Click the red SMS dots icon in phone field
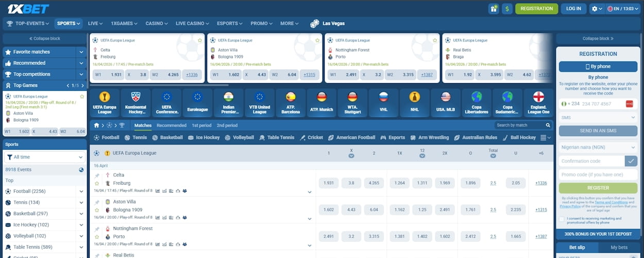 pyautogui.click(x=629, y=104)
